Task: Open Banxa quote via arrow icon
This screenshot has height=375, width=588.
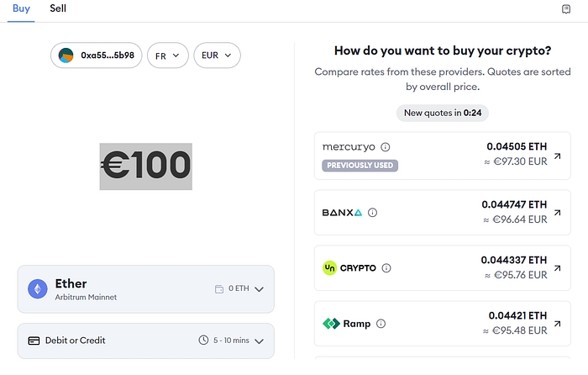Action: coord(558,212)
